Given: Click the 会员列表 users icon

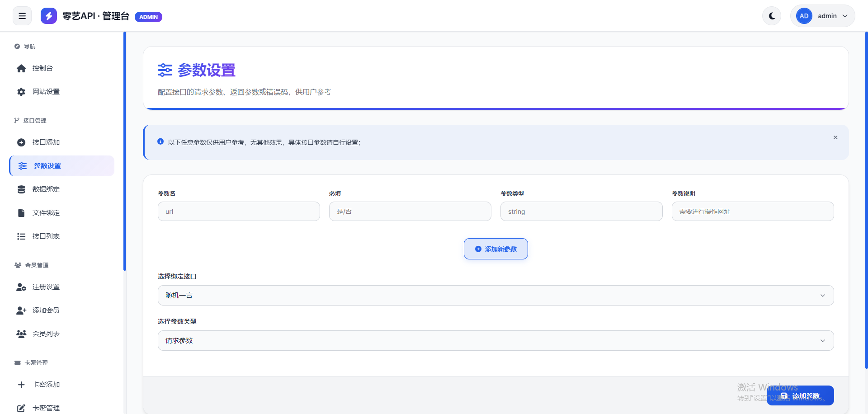Looking at the screenshot, I should click(21, 334).
